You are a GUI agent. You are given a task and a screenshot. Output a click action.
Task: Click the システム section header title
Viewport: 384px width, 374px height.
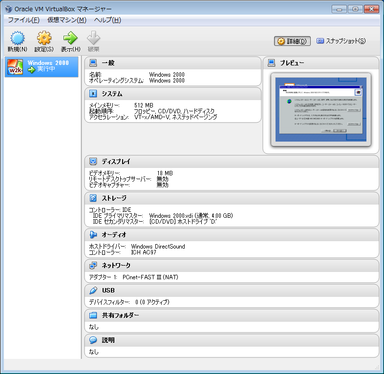pos(112,94)
